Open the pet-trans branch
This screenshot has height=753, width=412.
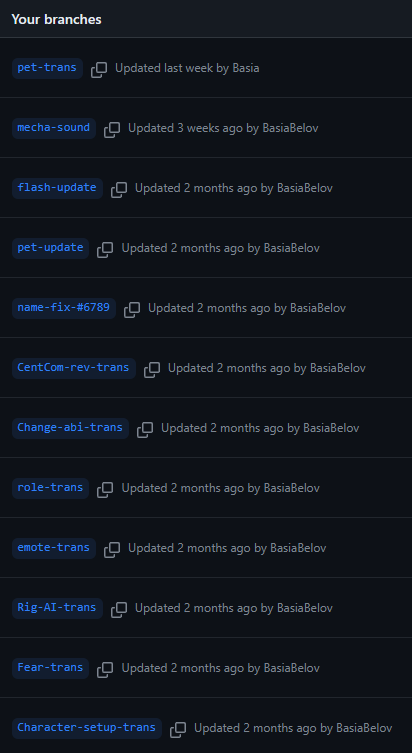pyautogui.click(x=47, y=68)
